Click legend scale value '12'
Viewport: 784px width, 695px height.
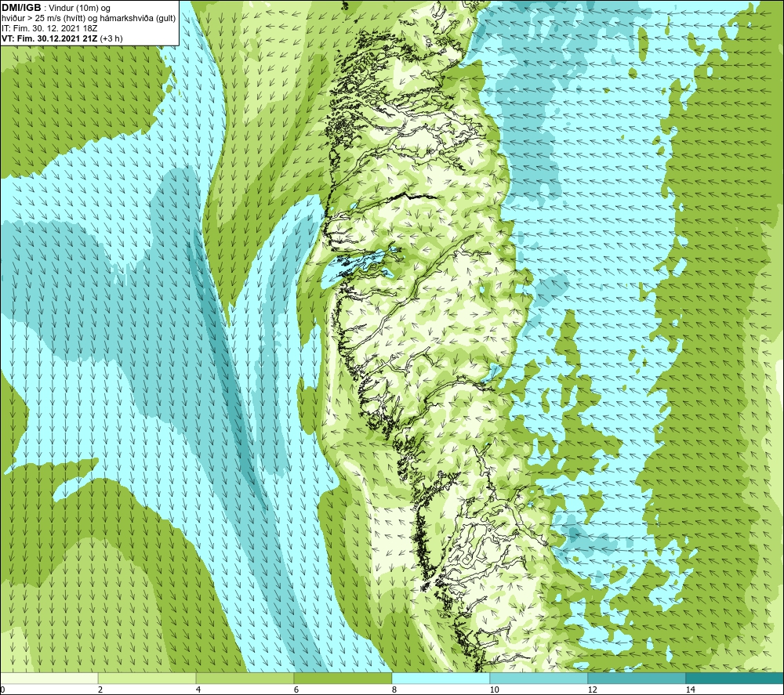[x=593, y=690]
